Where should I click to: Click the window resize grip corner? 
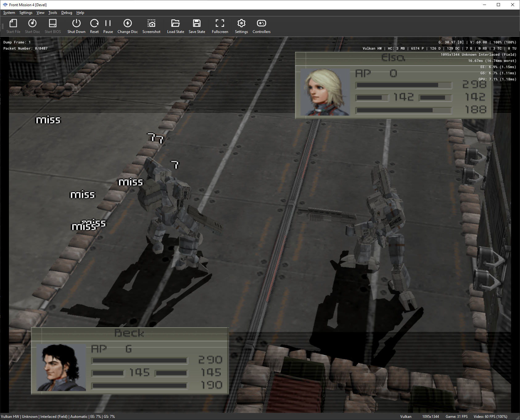click(x=517, y=417)
